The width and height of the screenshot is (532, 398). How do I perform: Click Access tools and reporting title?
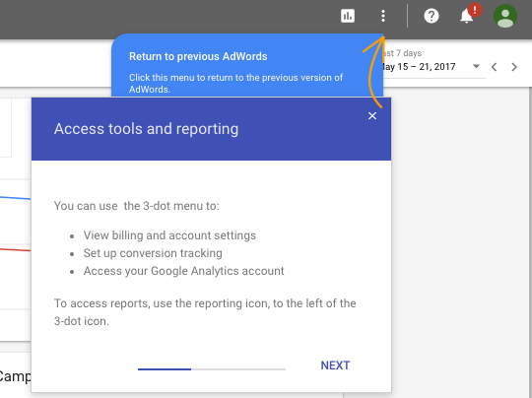pos(146,129)
